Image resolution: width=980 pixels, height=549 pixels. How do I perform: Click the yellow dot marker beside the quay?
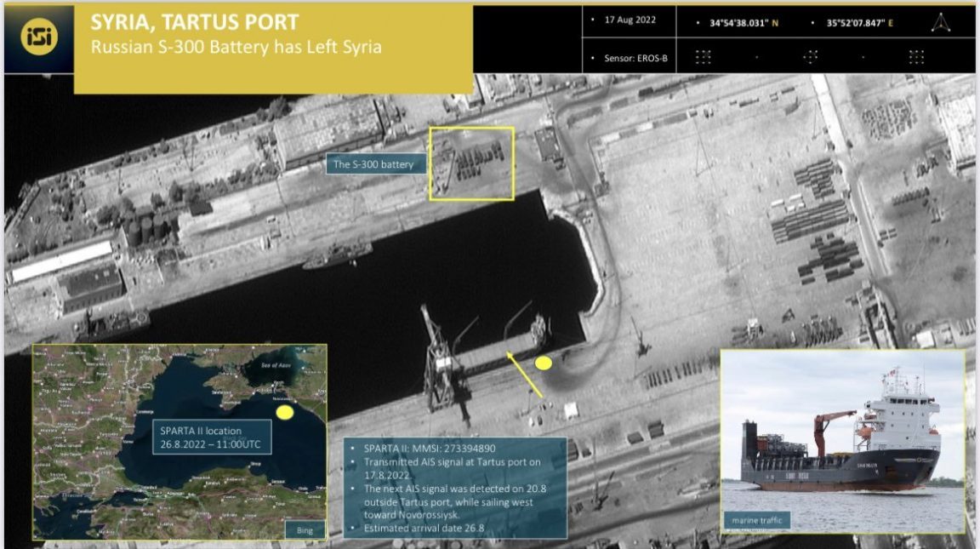(542, 363)
